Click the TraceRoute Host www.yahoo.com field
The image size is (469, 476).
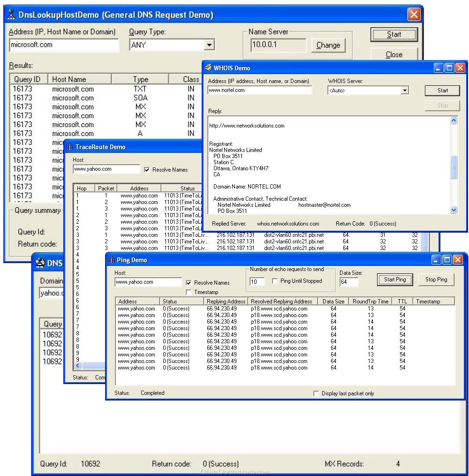[106, 169]
